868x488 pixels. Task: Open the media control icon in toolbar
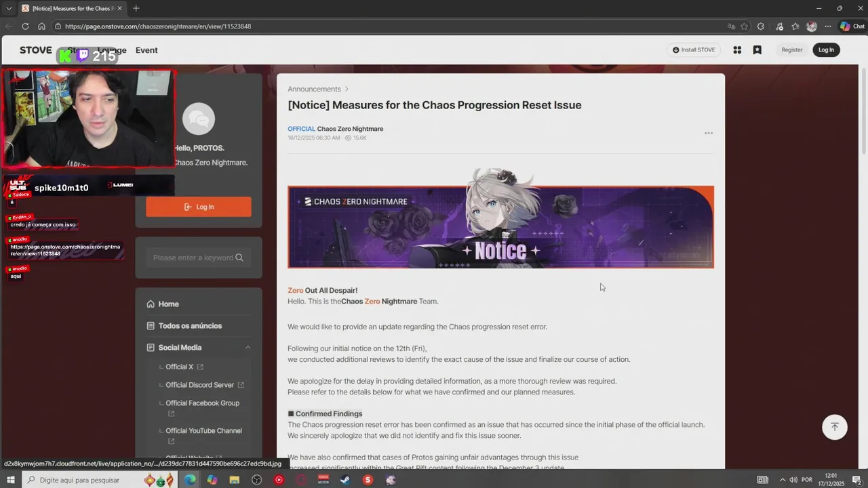pos(779,26)
